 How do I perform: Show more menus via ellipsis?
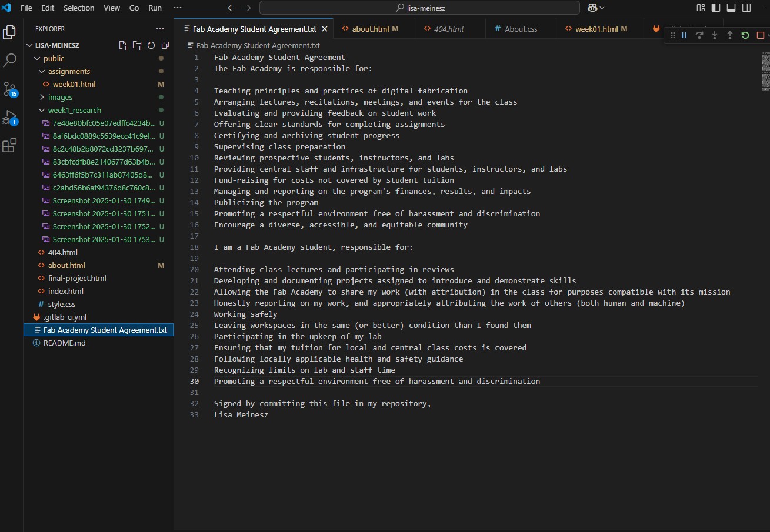click(x=178, y=8)
